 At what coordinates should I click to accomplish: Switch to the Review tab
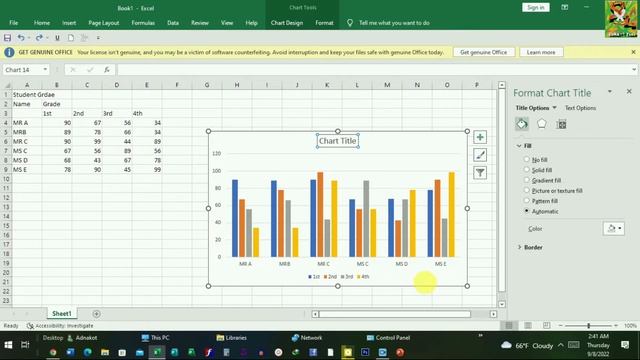pyautogui.click(x=200, y=23)
